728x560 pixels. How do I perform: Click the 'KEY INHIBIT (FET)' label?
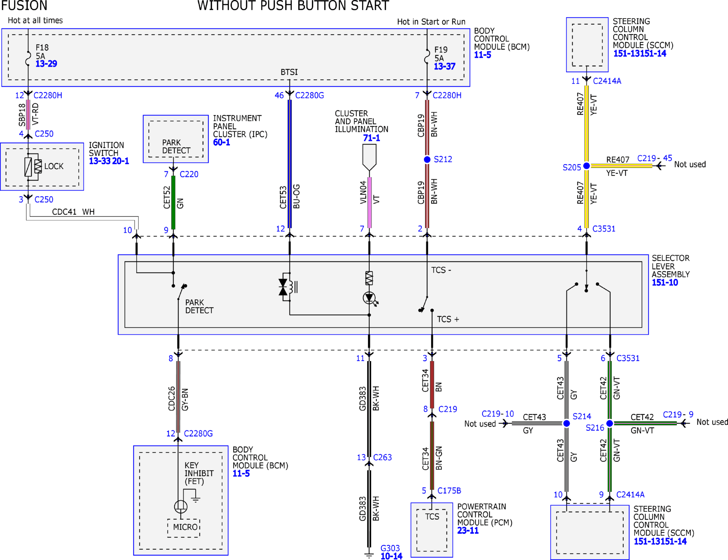tap(199, 473)
